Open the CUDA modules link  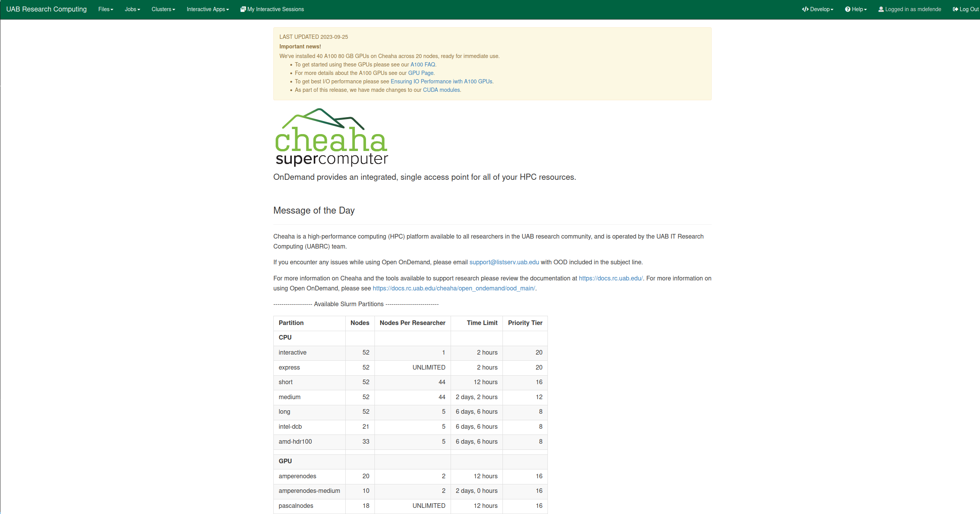(441, 90)
